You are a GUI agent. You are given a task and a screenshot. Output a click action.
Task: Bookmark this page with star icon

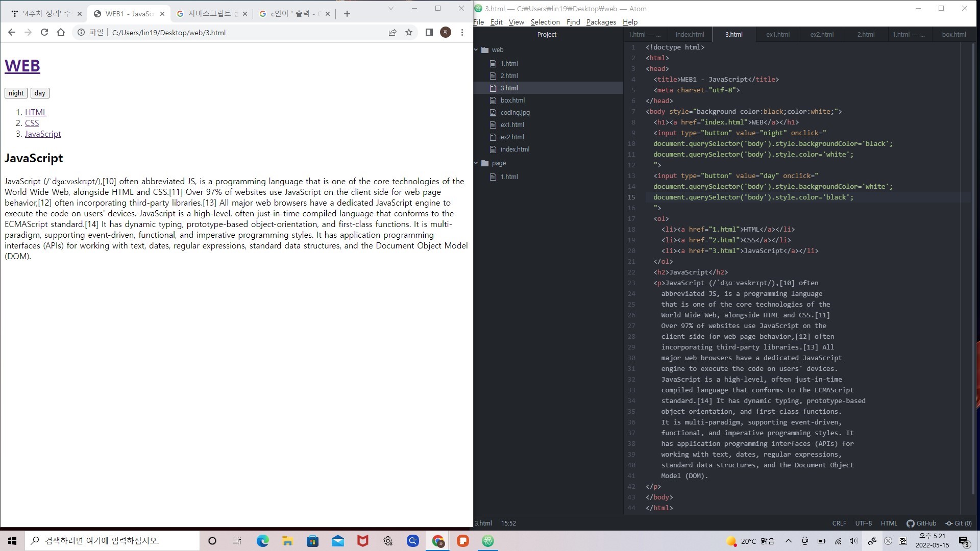click(408, 32)
